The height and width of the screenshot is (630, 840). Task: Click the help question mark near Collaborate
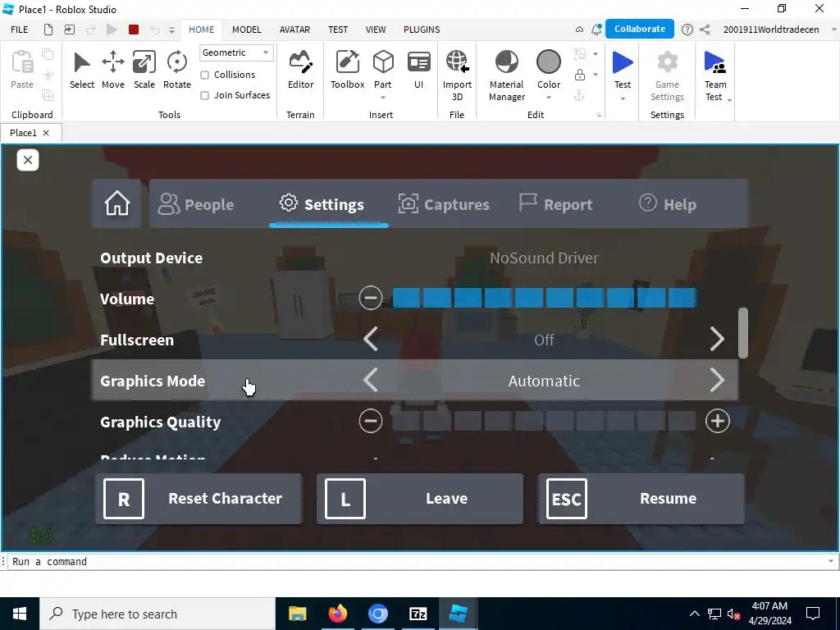687,30
